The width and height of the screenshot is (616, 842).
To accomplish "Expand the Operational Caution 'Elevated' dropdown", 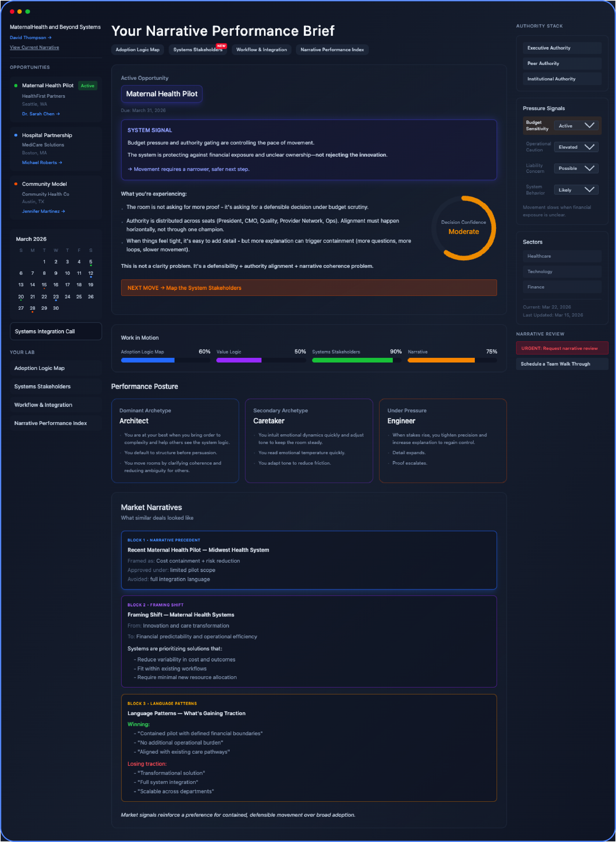I will click(x=576, y=147).
